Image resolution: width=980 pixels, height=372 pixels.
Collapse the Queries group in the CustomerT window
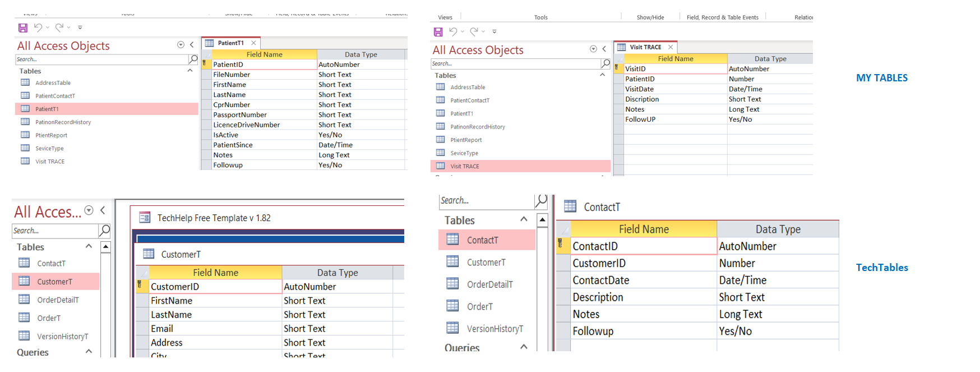89,352
